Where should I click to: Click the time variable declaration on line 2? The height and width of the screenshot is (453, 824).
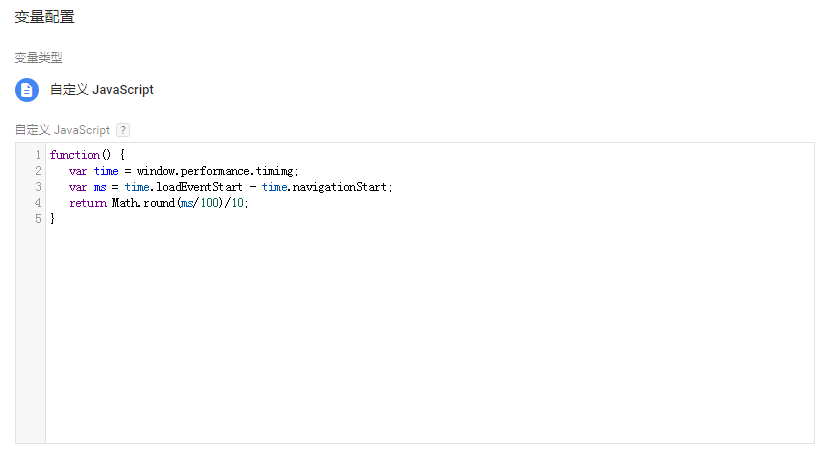(106, 171)
